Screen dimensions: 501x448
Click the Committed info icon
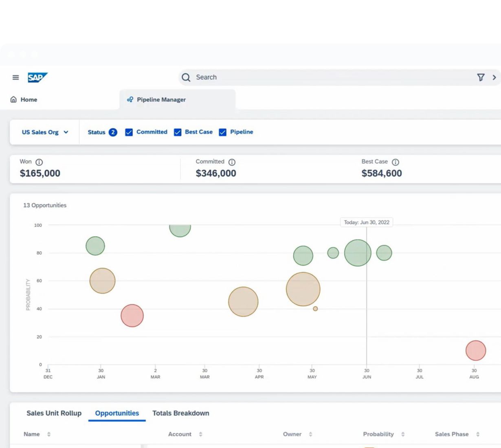(232, 162)
